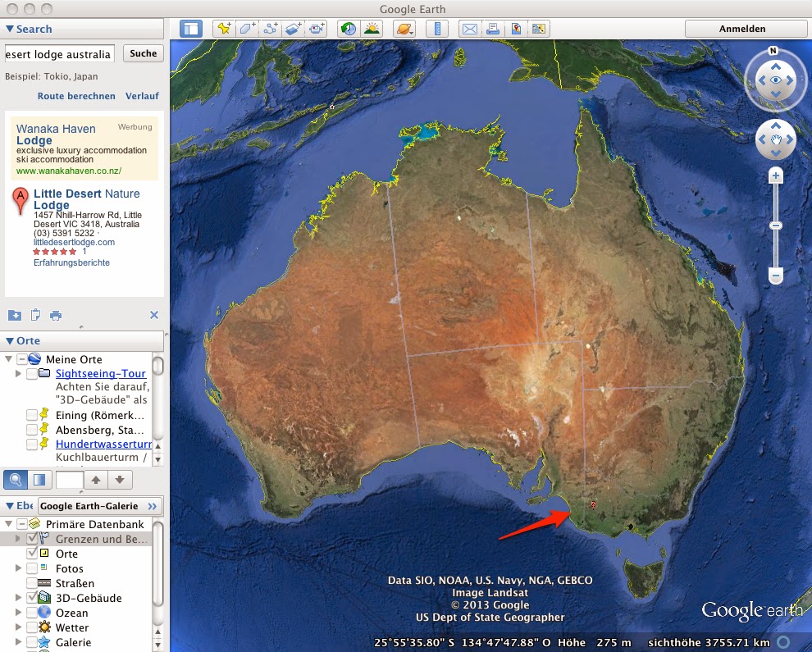Open Erfahrungsberichte reviews link
This screenshot has width=812, height=652.
tap(71, 262)
